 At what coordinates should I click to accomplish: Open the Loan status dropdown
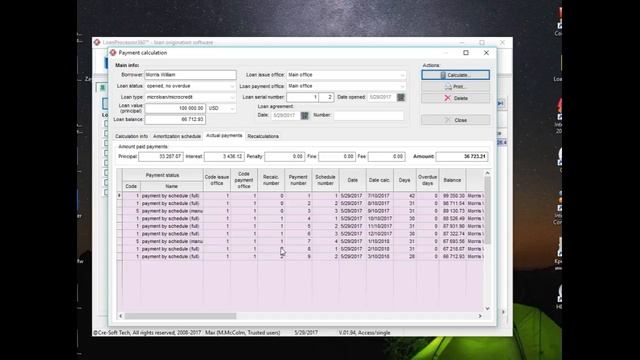pyautogui.click(x=232, y=86)
